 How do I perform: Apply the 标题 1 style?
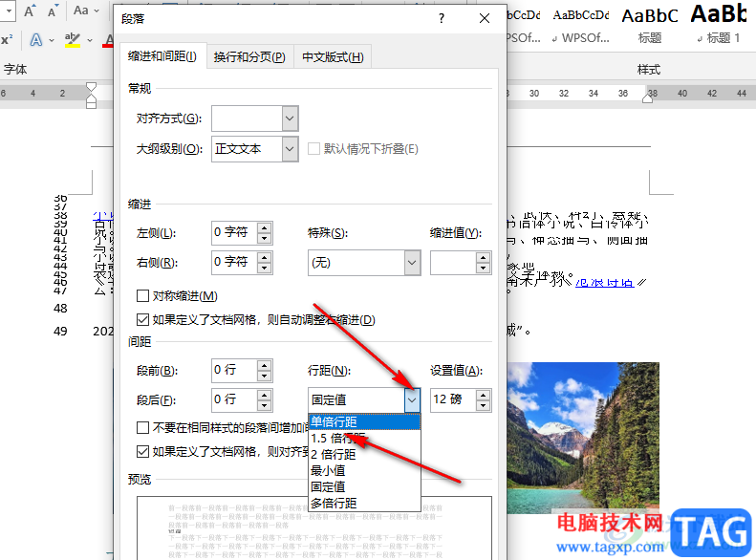[719, 24]
